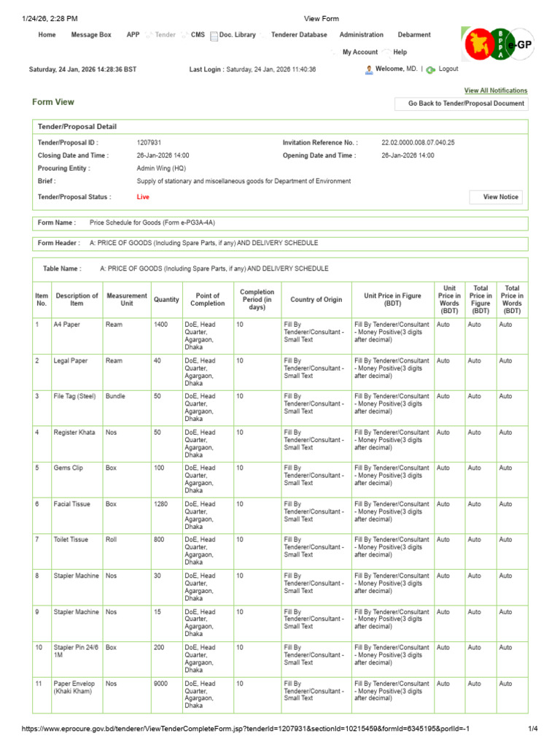Click the Point of Completion column header
This screenshot has width=560, height=747.
pyautogui.click(x=208, y=300)
